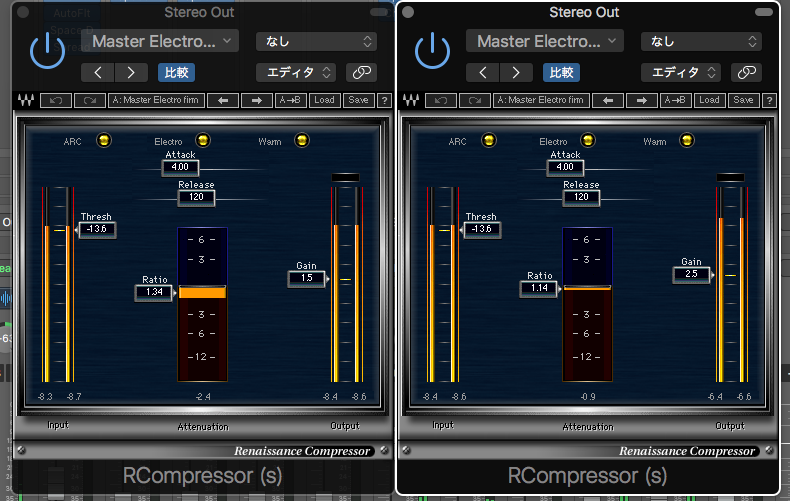Click right arrow preset button in left Waves toolbar
This screenshot has width=790, height=501.
pos(256,100)
